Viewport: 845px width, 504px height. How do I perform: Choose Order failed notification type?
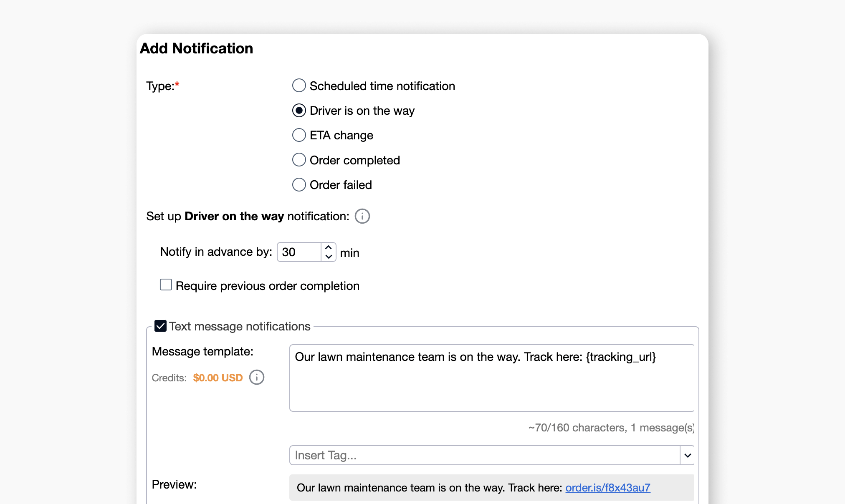pyautogui.click(x=299, y=184)
